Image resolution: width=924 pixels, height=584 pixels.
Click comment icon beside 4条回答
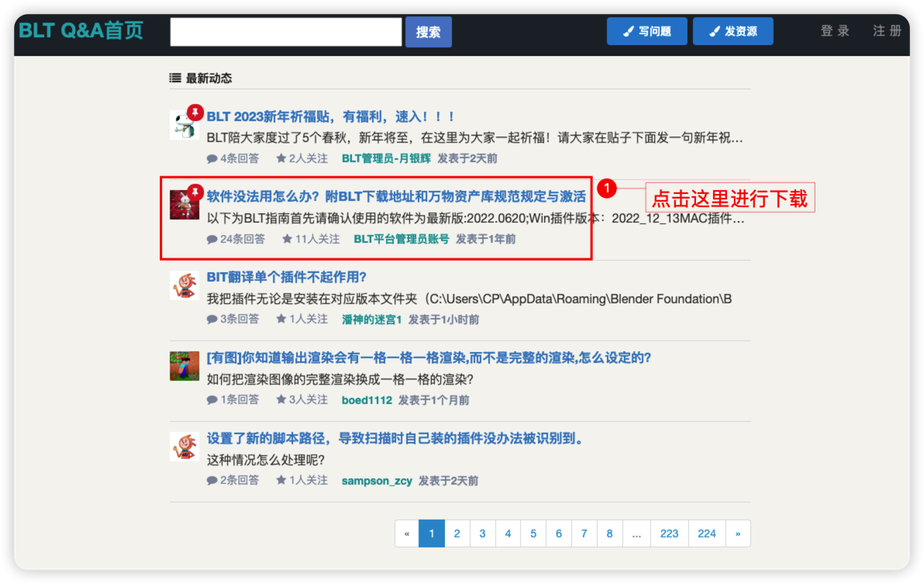coord(212,158)
